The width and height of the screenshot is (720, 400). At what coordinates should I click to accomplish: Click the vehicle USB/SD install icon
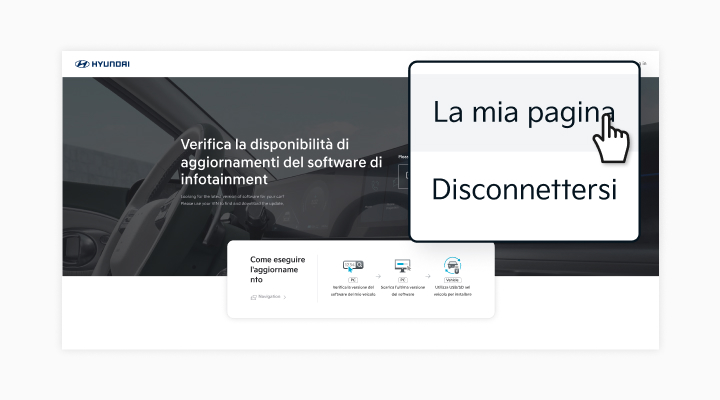452,266
